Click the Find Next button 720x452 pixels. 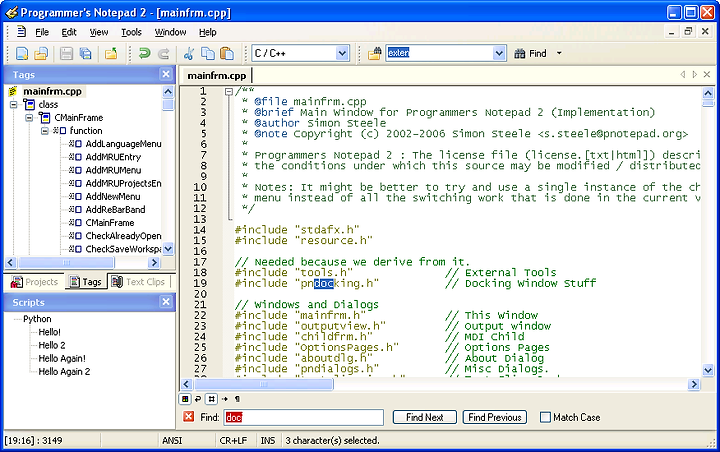pos(425,417)
